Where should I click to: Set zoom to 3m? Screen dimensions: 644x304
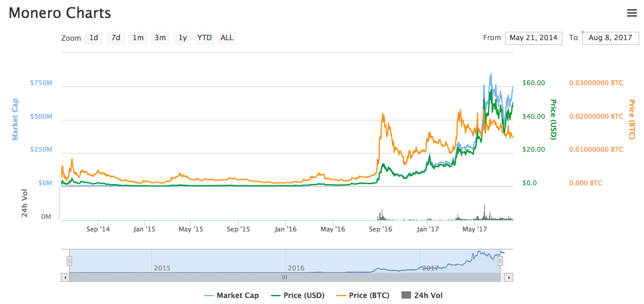click(160, 38)
